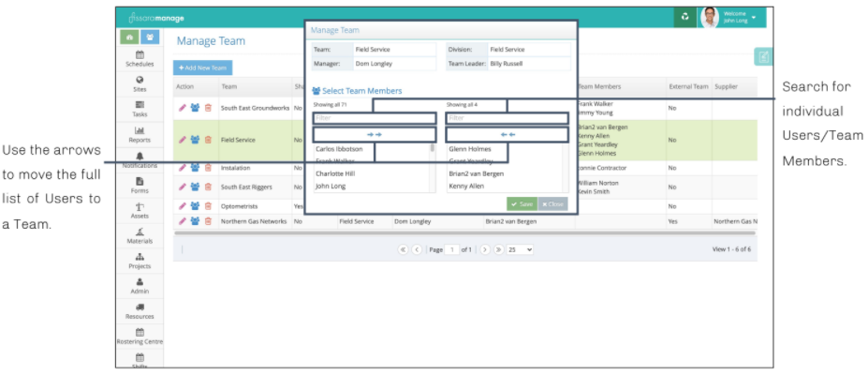Image resolution: width=868 pixels, height=375 pixels.
Task: Delete the South East Groundworks team
Action: [x=208, y=108]
